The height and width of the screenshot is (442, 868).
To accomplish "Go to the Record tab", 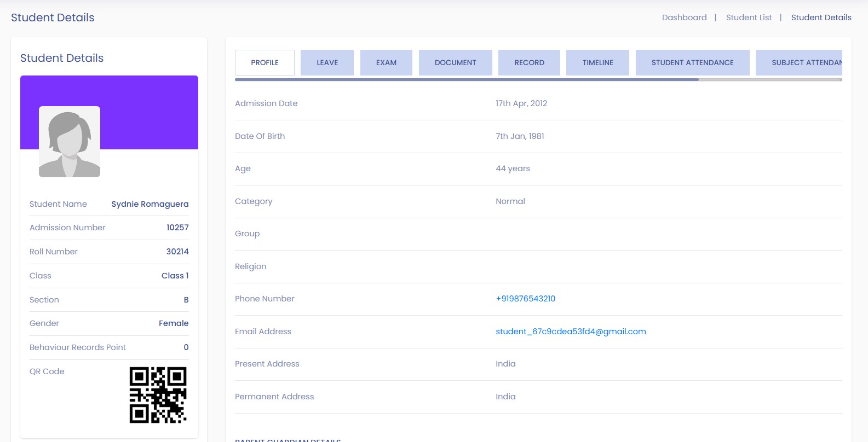I will pyautogui.click(x=529, y=62).
